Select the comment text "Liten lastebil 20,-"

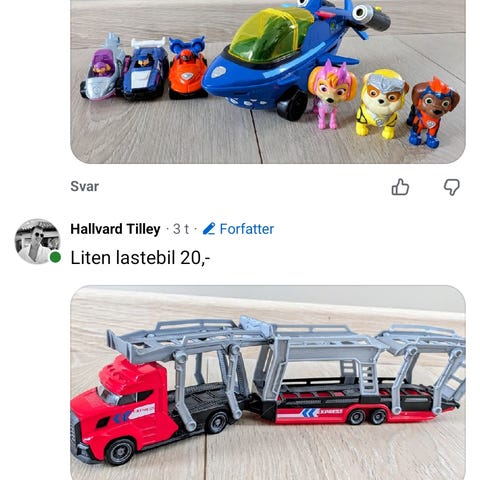140,258
